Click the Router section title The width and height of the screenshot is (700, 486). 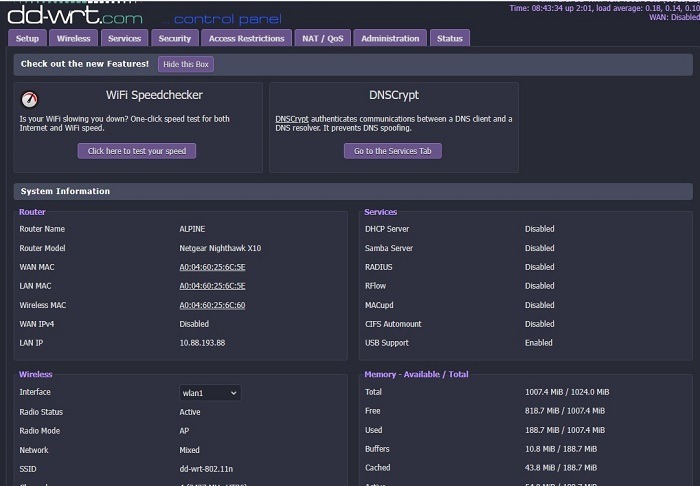32,212
